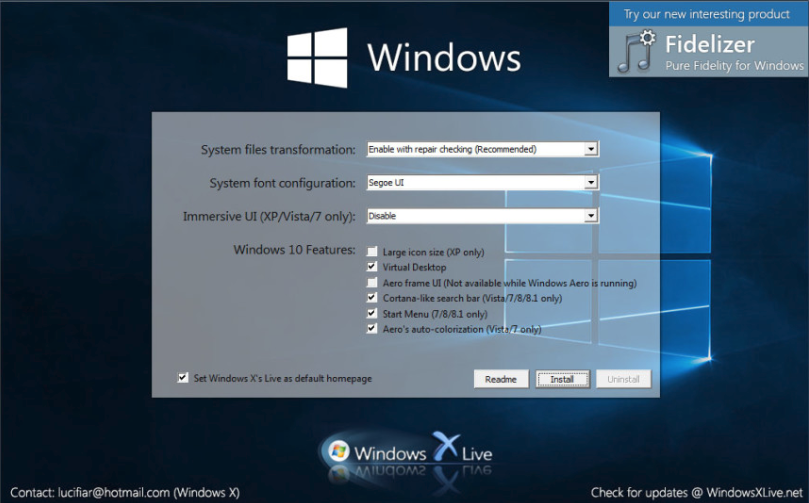Click the Windows logo icon at top

tap(317, 56)
